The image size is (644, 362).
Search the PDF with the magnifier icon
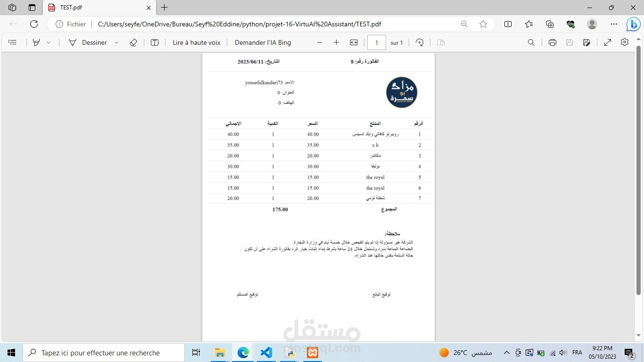pos(531,42)
